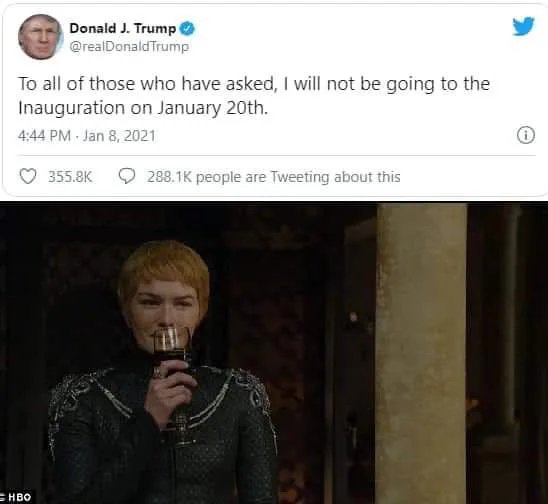This screenshot has height=504, width=548.
Task: Click the word Inauguration in the tweet
Action: tap(71, 108)
